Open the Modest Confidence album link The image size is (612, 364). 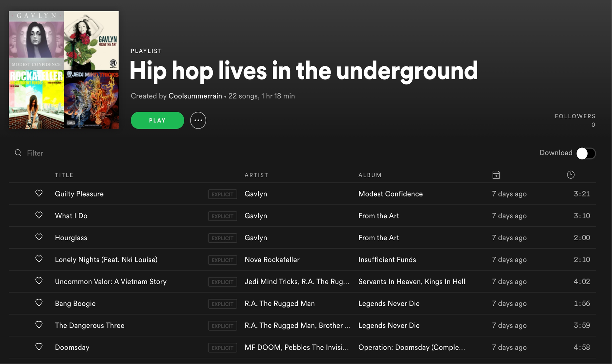pos(391,194)
